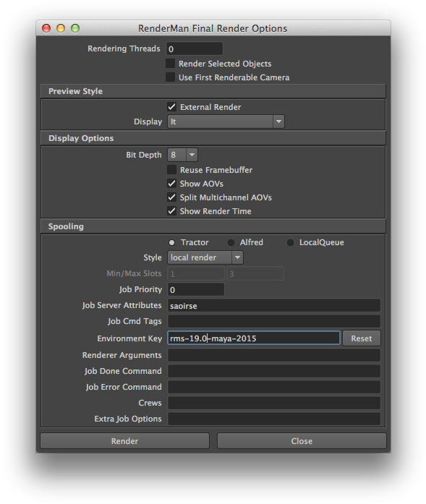The height and width of the screenshot is (504, 426).
Task: Click the Render button
Action: click(124, 441)
